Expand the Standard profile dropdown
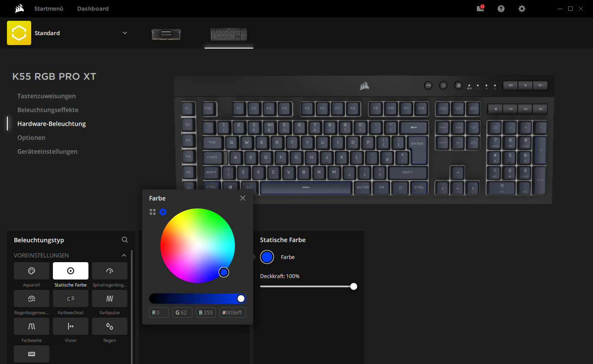 (x=125, y=33)
